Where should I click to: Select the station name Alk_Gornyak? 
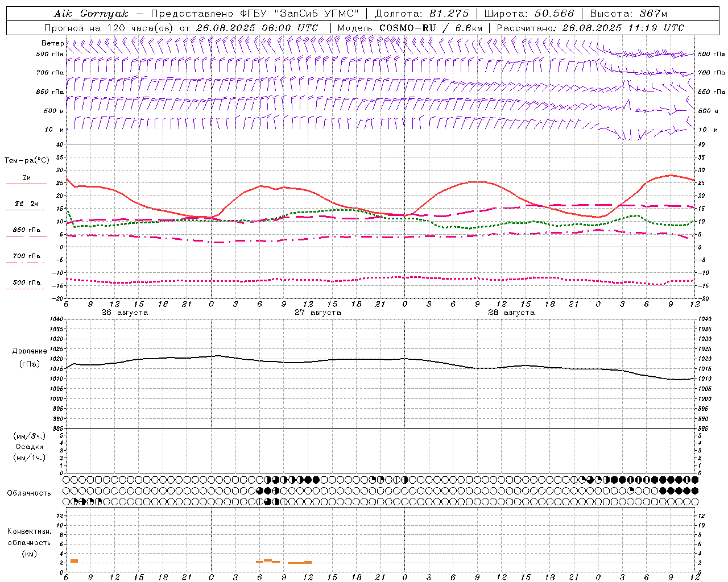pyautogui.click(x=91, y=14)
